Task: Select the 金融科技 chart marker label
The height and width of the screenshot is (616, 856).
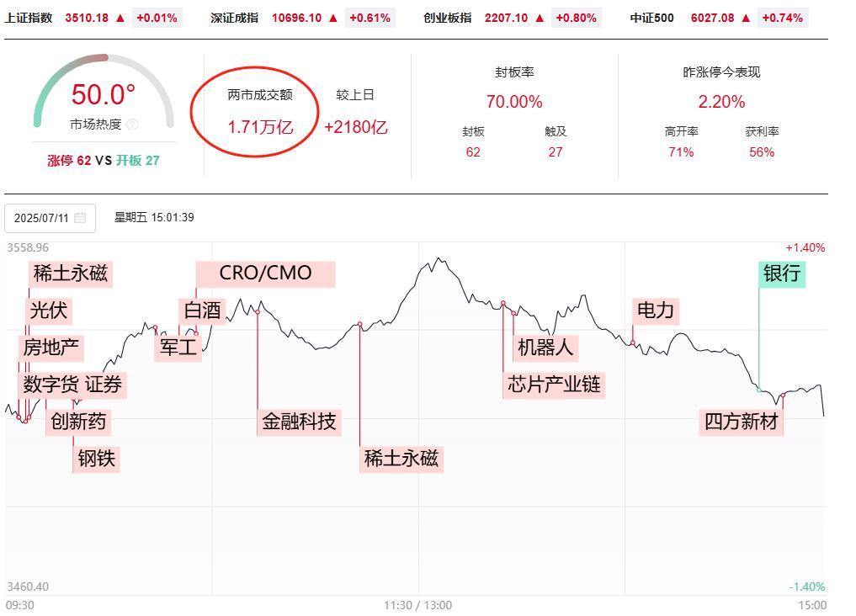Action: pyautogui.click(x=299, y=422)
